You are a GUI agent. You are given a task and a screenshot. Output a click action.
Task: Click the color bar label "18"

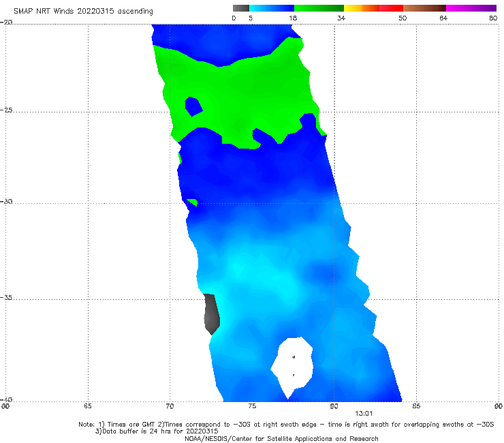[x=293, y=18]
